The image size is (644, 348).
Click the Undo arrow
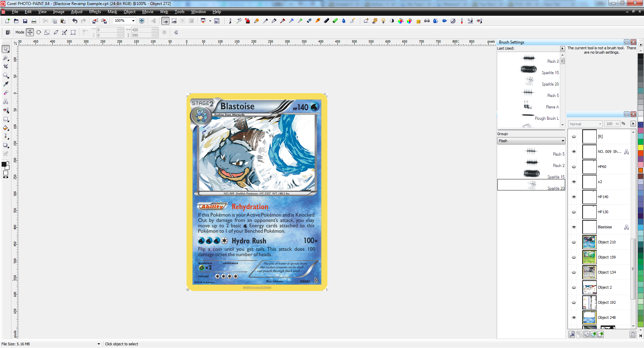(x=74, y=21)
